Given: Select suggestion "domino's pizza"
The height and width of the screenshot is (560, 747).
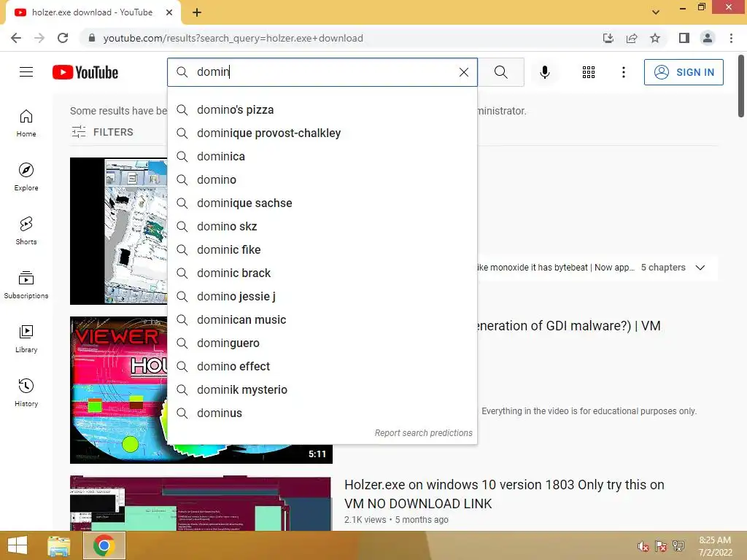Looking at the screenshot, I should 322,109.
